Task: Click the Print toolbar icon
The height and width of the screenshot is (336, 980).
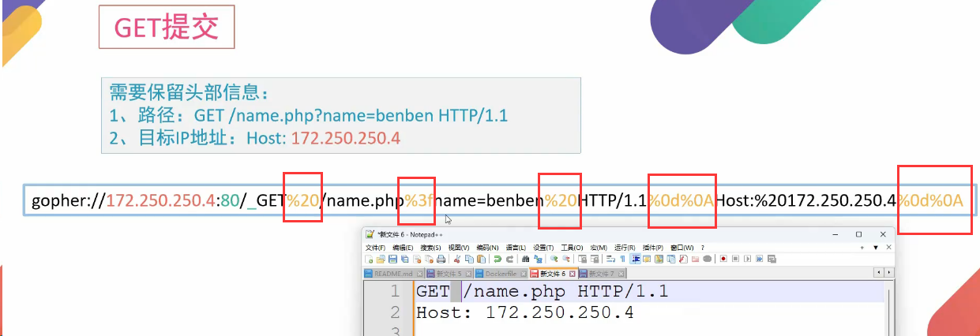Action: pyautogui.click(x=441, y=259)
